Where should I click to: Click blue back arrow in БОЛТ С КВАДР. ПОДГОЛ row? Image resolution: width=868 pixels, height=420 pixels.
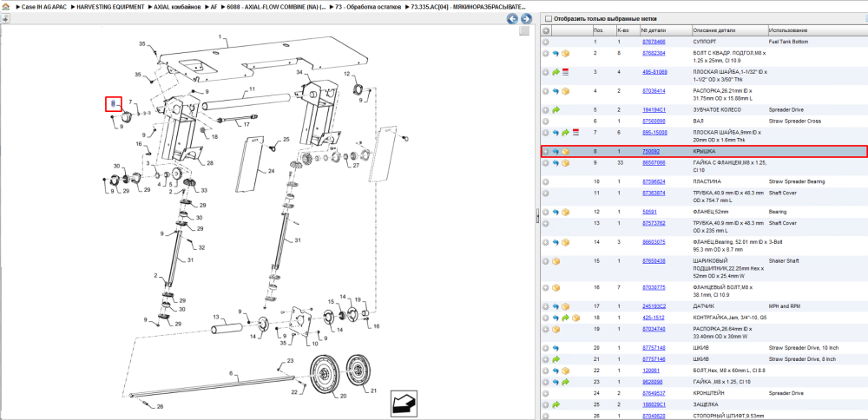[x=556, y=54]
